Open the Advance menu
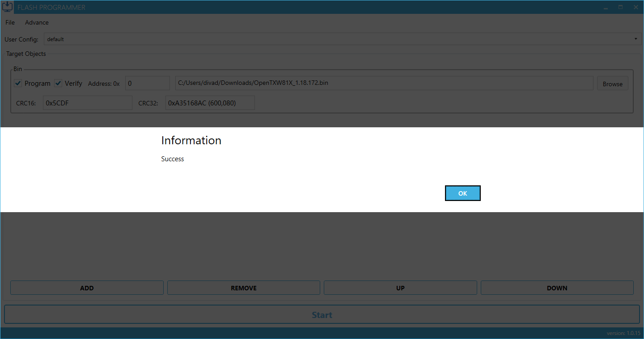644x339 pixels. click(x=37, y=22)
